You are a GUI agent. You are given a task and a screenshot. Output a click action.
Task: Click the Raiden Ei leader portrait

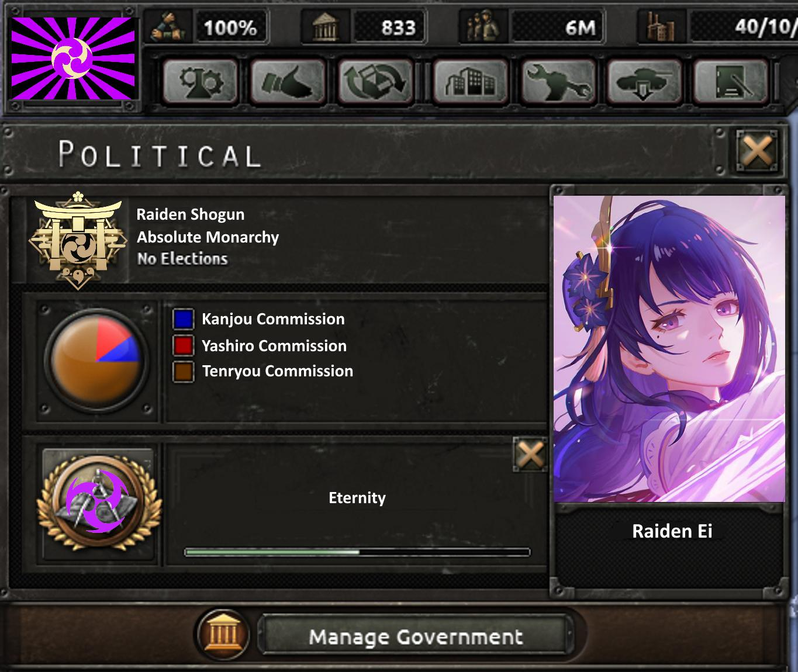pyautogui.click(x=669, y=349)
